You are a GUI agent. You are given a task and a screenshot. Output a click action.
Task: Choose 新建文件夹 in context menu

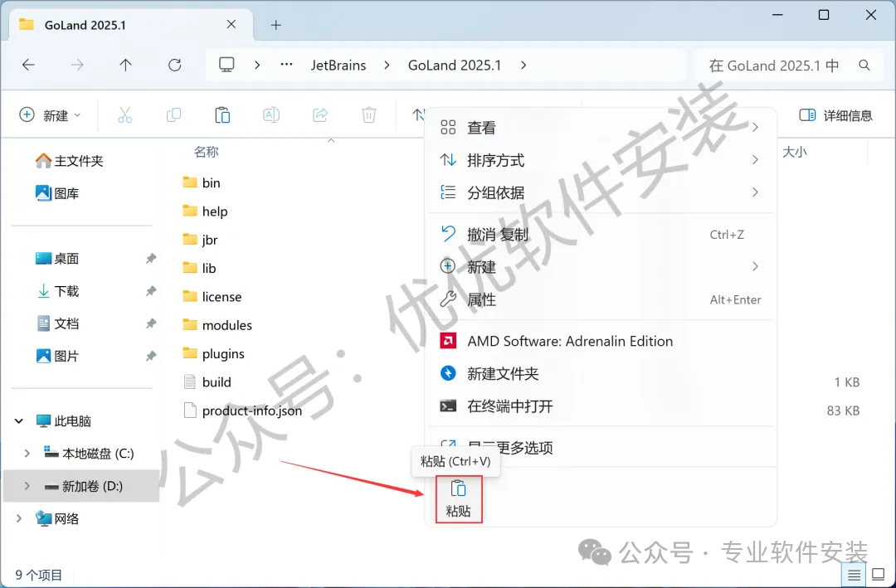[601, 374]
